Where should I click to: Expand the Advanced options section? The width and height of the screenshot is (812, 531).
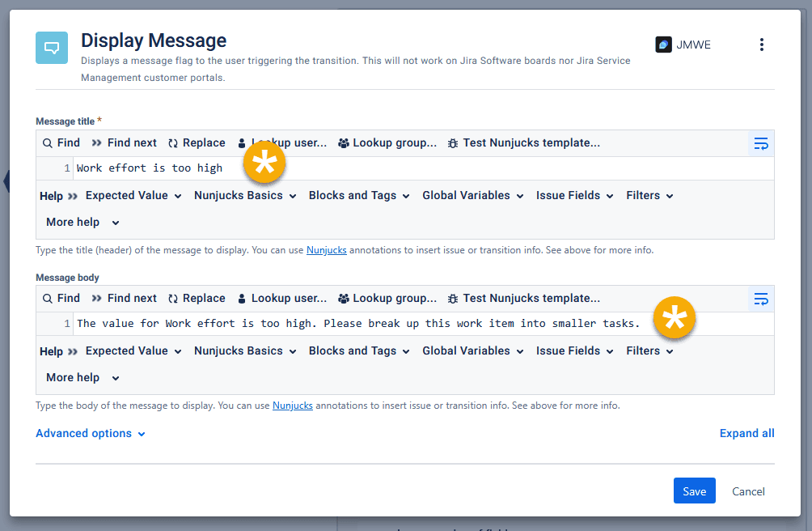pyautogui.click(x=91, y=434)
